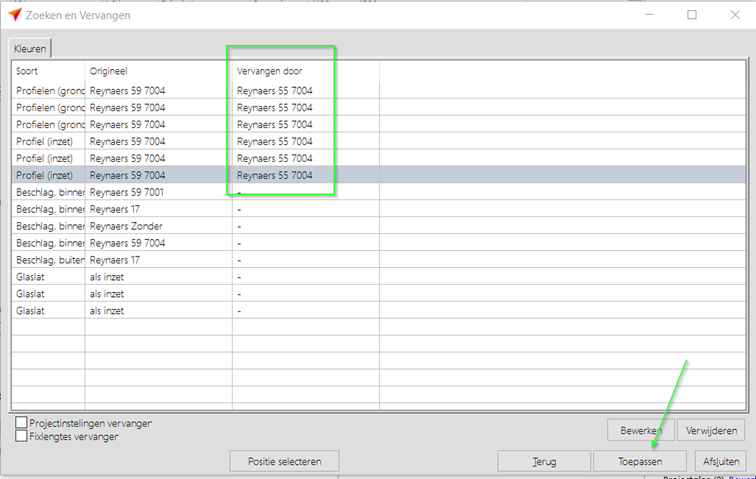Enable Projectinstelingen vervanger checkbox
The image size is (756, 479).
pos(21,423)
